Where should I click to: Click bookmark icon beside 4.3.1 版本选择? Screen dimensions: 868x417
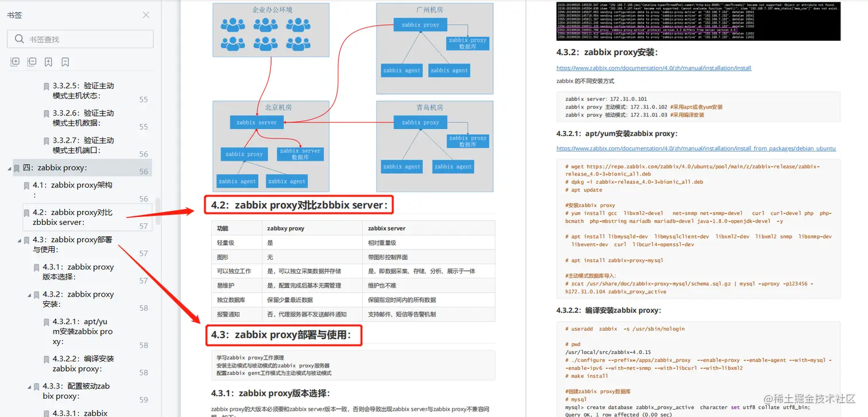coord(37,268)
